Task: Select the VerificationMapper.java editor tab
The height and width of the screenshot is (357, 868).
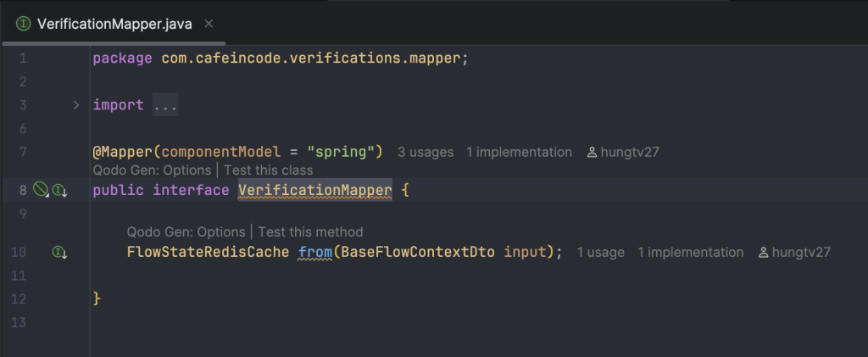Action: (114, 24)
